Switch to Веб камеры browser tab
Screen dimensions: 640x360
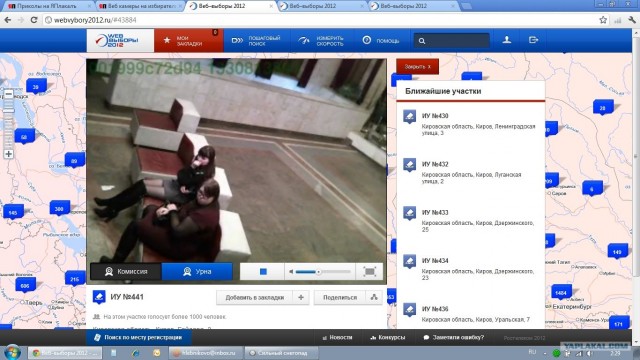pos(140,6)
